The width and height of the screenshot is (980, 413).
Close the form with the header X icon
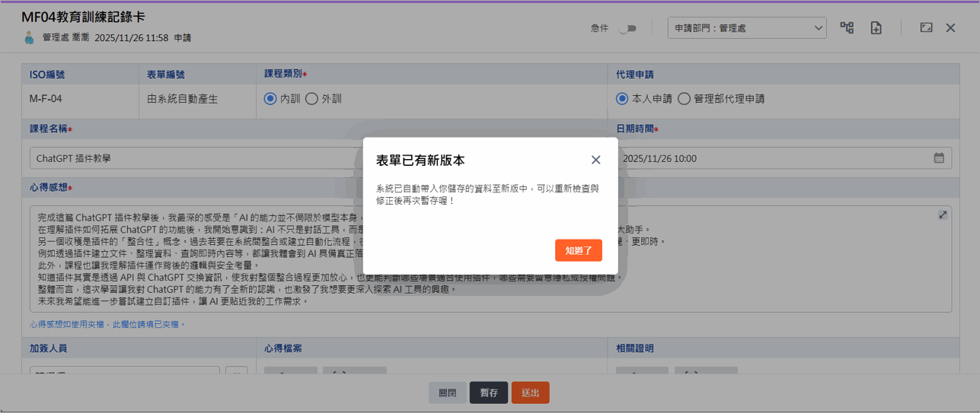click(x=950, y=27)
